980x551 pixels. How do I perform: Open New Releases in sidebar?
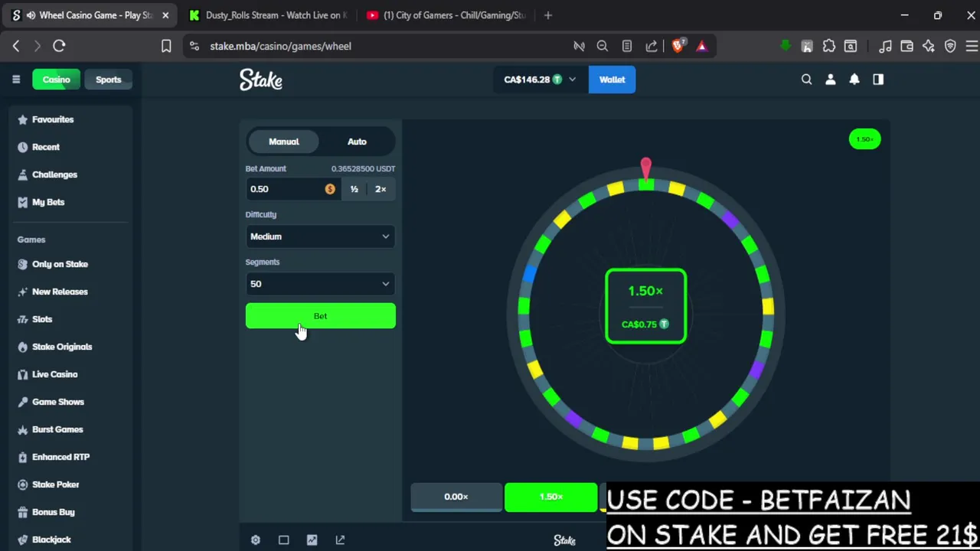pos(60,292)
